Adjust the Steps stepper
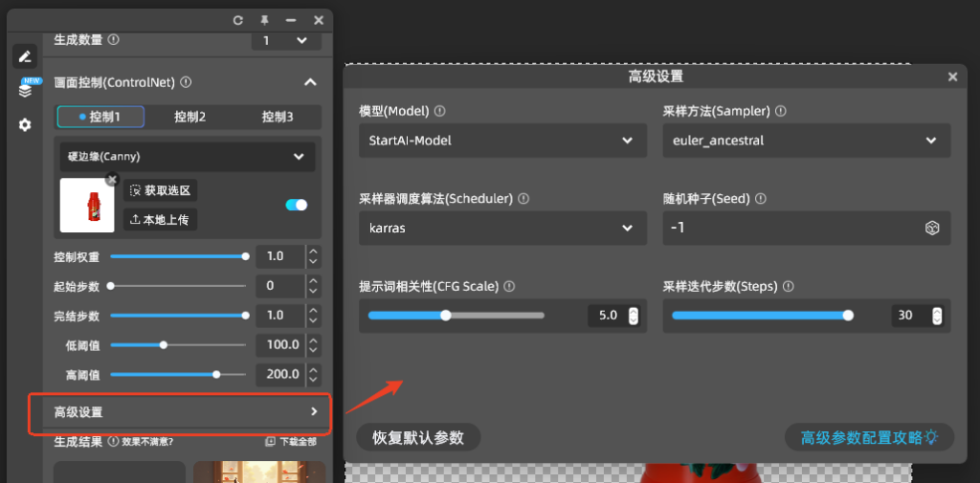Image resolution: width=980 pixels, height=483 pixels. coord(936,316)
